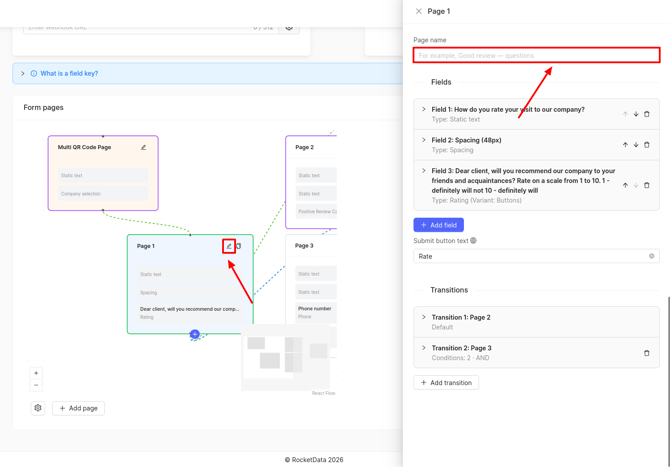Click Add page below the canvas
This screenshot has width=670, height=467.
[79, 408]
